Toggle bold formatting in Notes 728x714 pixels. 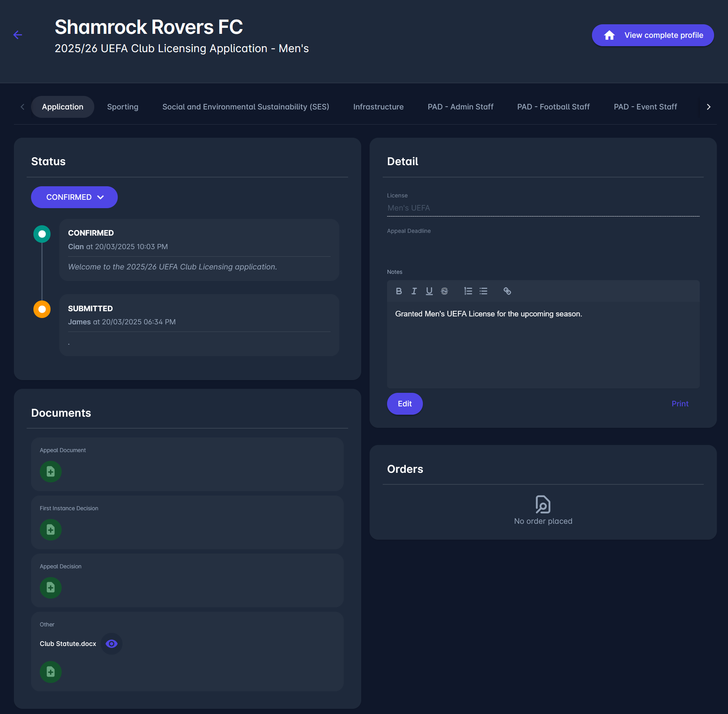pyautogui.click(x=399, y=291)
